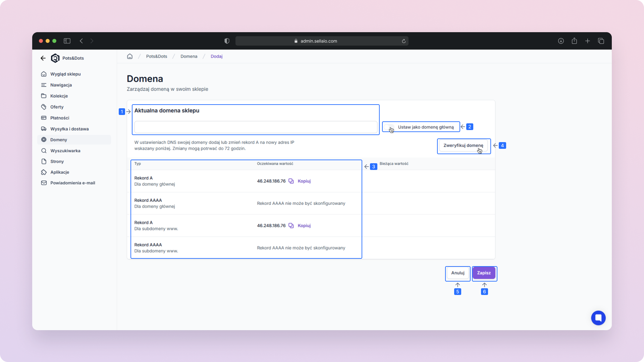This screenshot has height=362, width=644.
Task: Click the Aktualna domena sklepu input field
Action: 256,127
